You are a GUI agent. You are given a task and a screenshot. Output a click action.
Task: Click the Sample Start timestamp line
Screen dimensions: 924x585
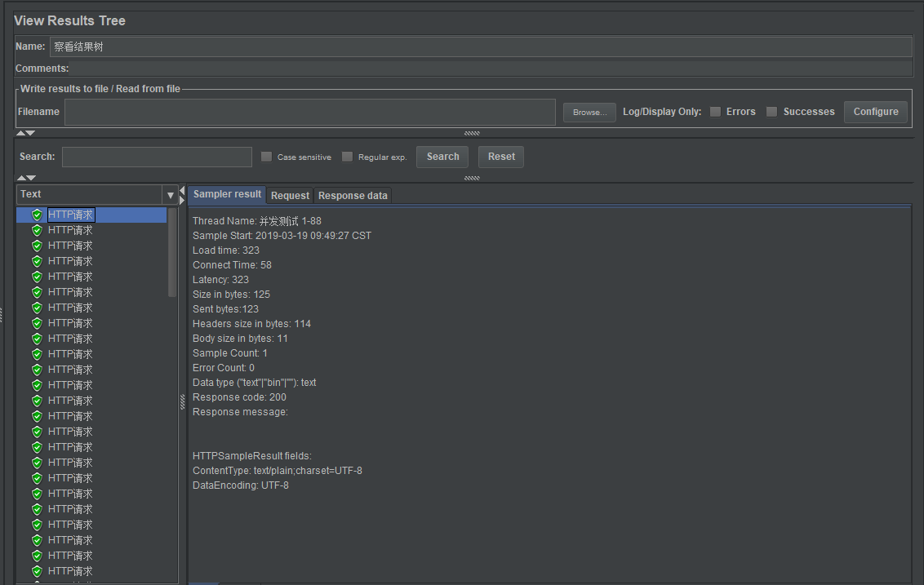[282, 236]
